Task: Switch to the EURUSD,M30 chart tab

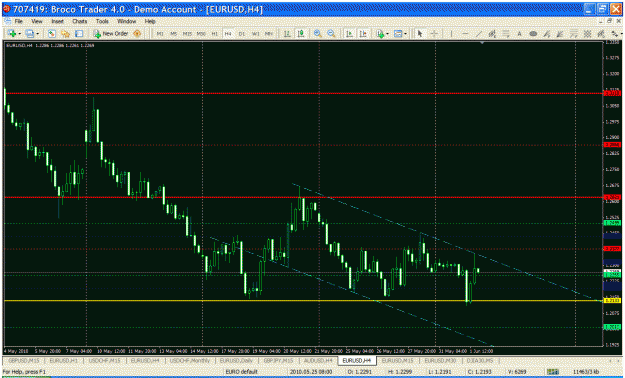Action: pyautogui.click(x=440, y=360)
